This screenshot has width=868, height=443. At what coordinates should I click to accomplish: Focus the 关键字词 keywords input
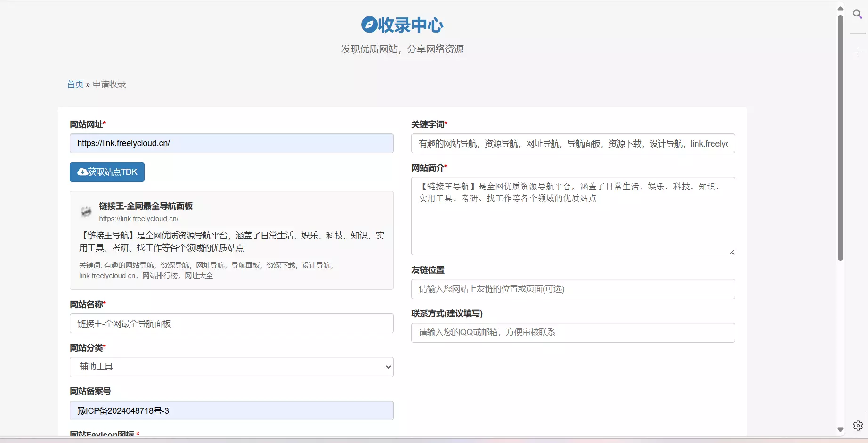tap(572, 143)
